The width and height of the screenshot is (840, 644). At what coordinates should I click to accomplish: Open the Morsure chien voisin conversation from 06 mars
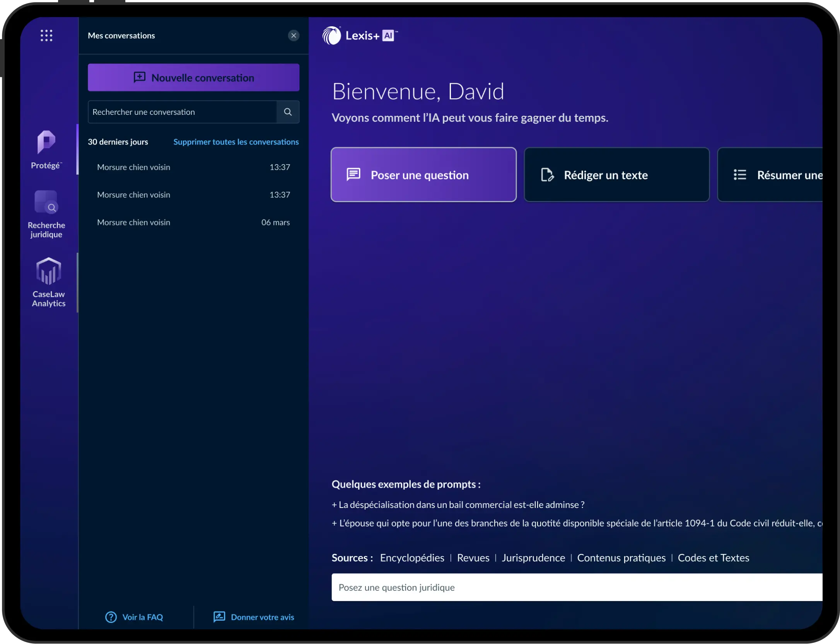(x=133, y=222)
